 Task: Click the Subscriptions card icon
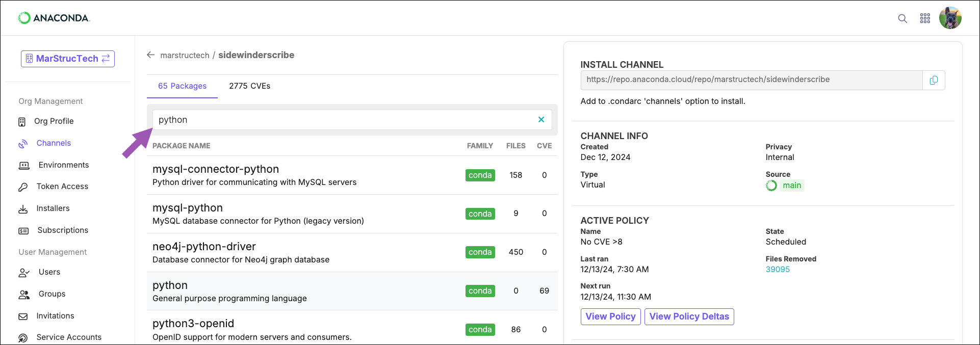click(x=23, y=231)
